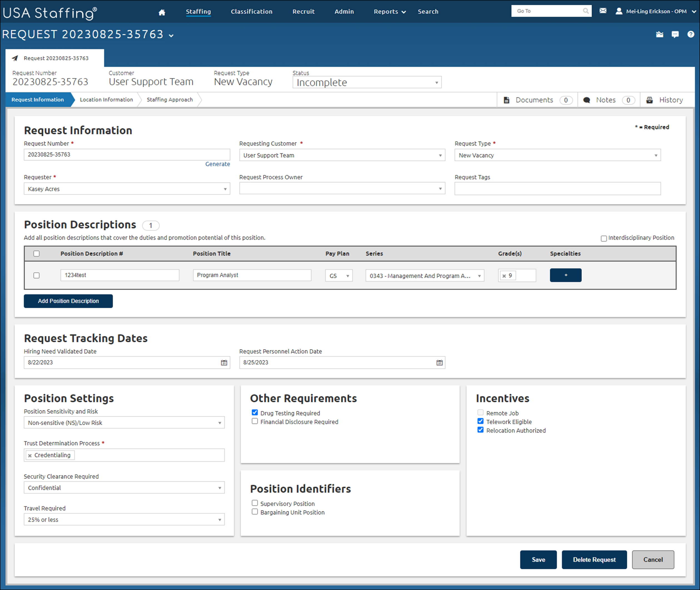Open user account dropdown for Mei-Ling Erickson

click(x=656, y=11)
